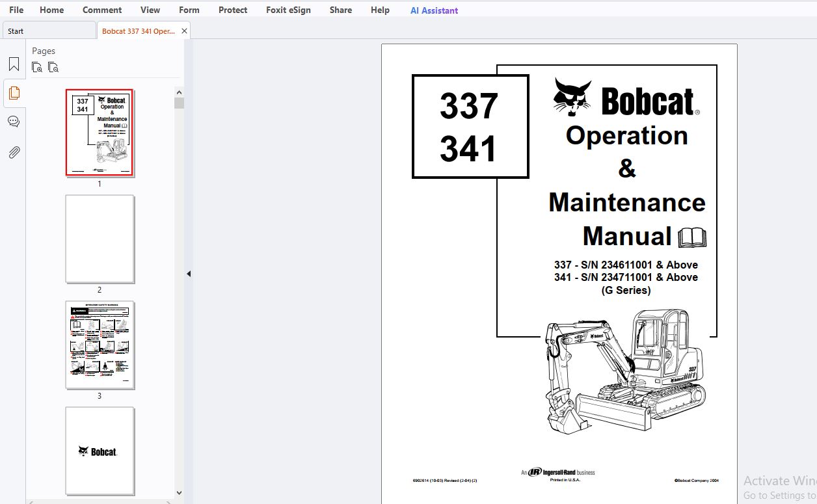Viewport: 817px width, 504px height.
Task: Select page 1 thumbnail
Action: tap(100, 133)
